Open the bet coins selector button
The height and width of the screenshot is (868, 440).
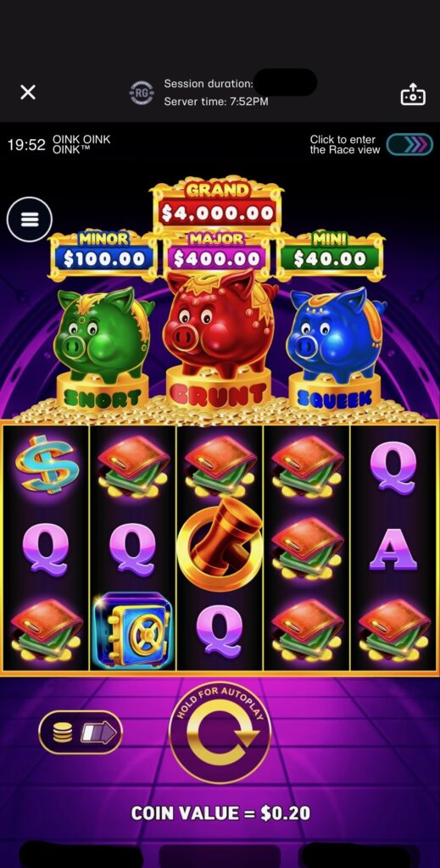pyautogui.click(x=81, y=732)
